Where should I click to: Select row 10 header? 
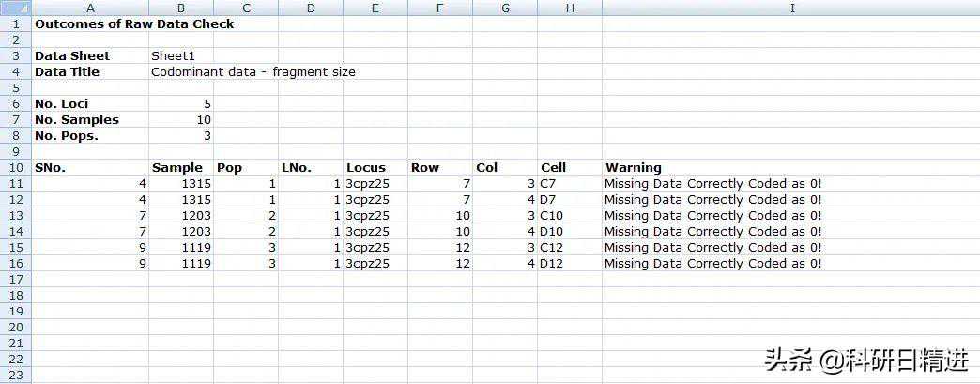[16, 168]
